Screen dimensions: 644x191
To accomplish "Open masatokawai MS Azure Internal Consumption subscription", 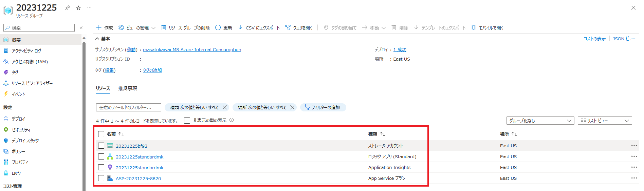I will click(192, 49).
